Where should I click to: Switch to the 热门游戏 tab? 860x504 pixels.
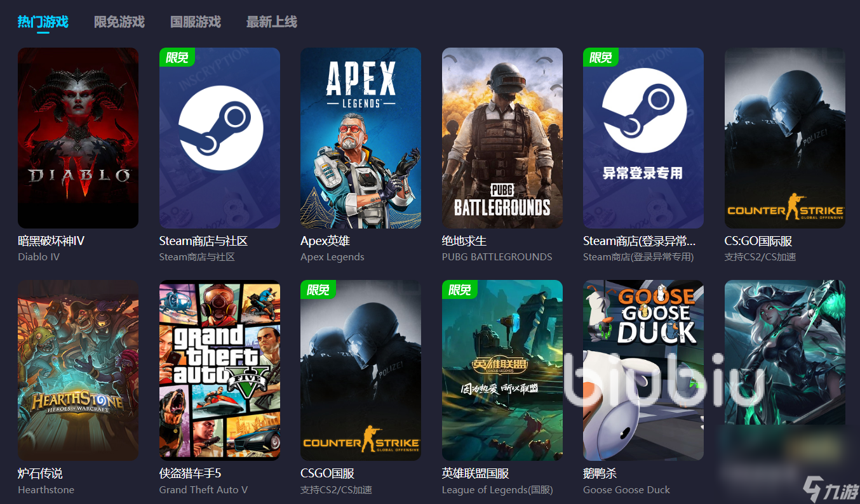coord(43,22)
